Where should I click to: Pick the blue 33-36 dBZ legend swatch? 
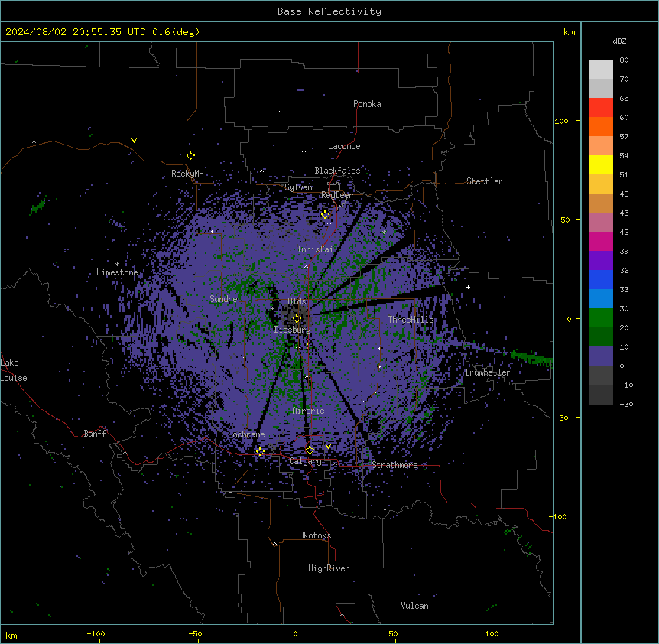click(x=601, y=279)
